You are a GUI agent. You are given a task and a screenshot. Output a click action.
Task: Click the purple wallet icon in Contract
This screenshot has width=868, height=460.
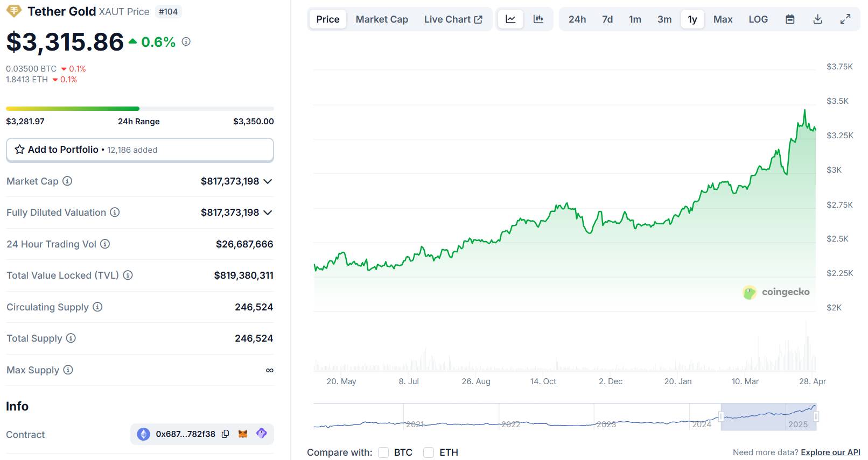tap(261, 434)
